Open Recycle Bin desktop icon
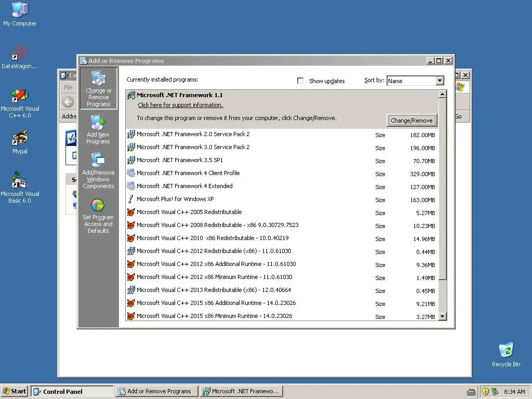532x399 pixels. [x=506, y=354]
